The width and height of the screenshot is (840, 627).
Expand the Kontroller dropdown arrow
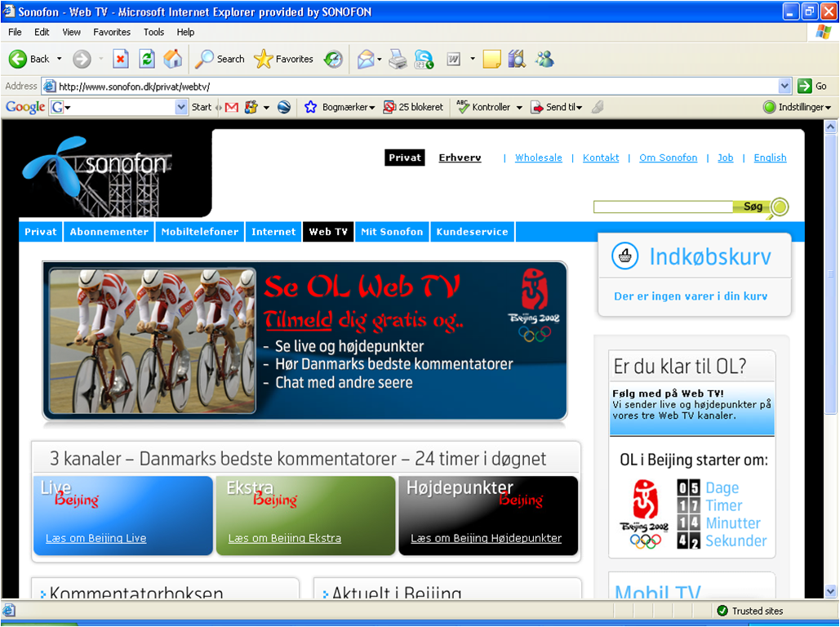tap(519, 107)
